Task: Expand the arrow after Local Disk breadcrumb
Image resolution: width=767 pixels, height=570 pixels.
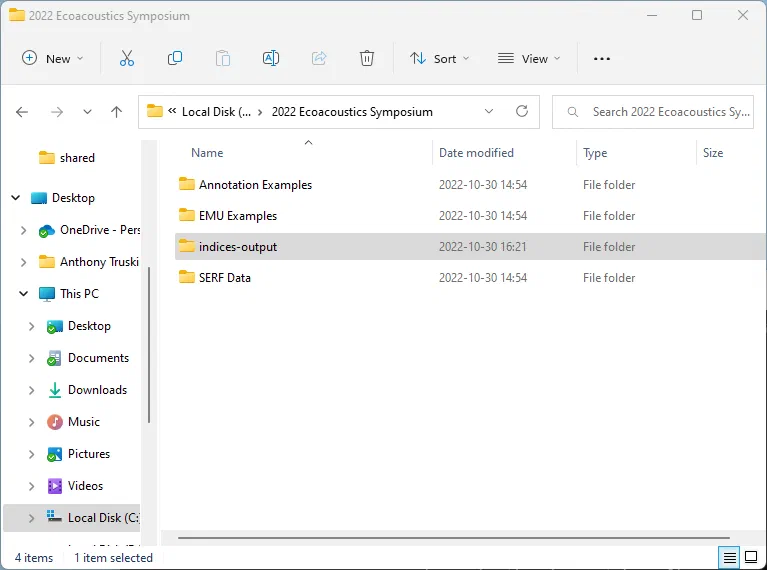Action: click(x=260, y=112)
